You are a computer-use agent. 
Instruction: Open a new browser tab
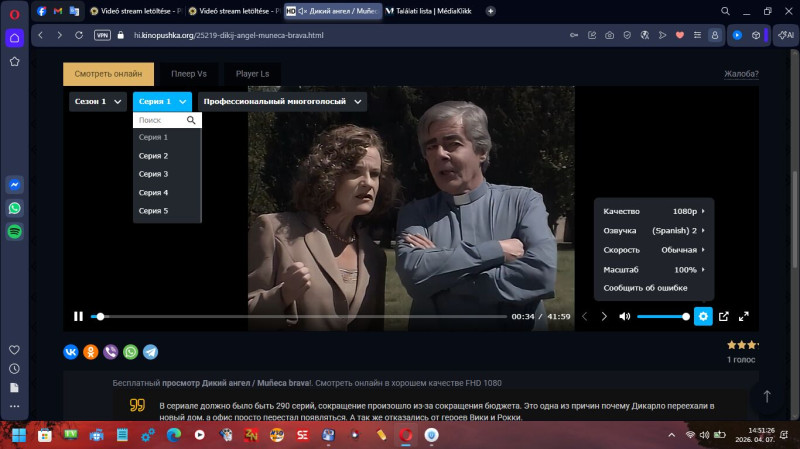tap(490, 11)
